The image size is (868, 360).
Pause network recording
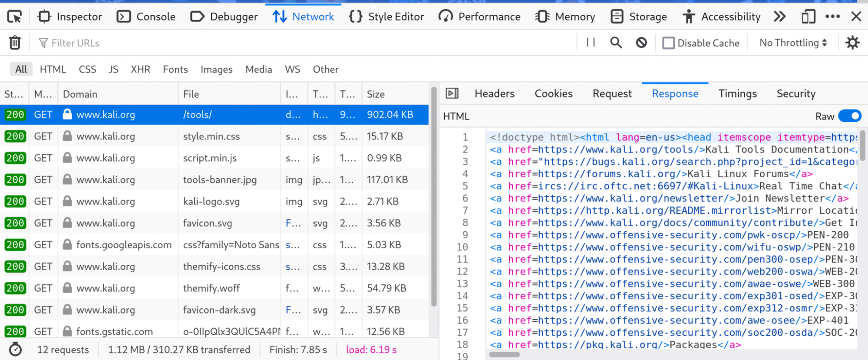pos(591,43)
